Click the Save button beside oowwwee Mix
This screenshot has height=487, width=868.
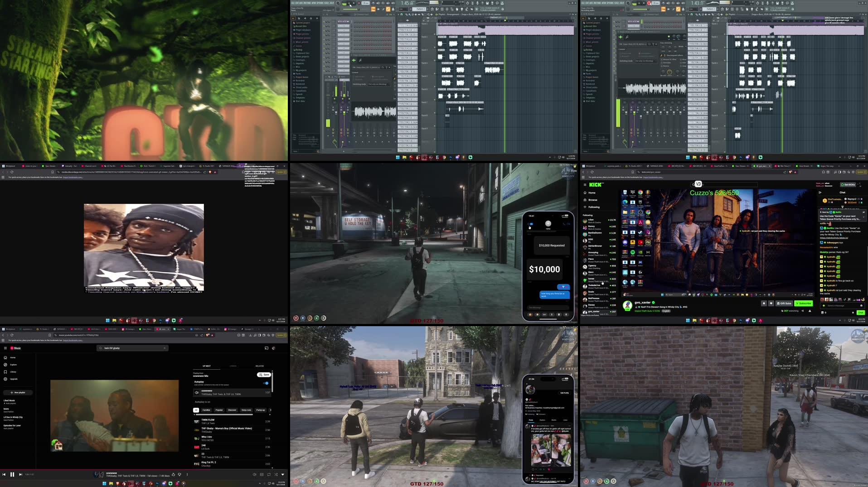click(x=264, y=375)
